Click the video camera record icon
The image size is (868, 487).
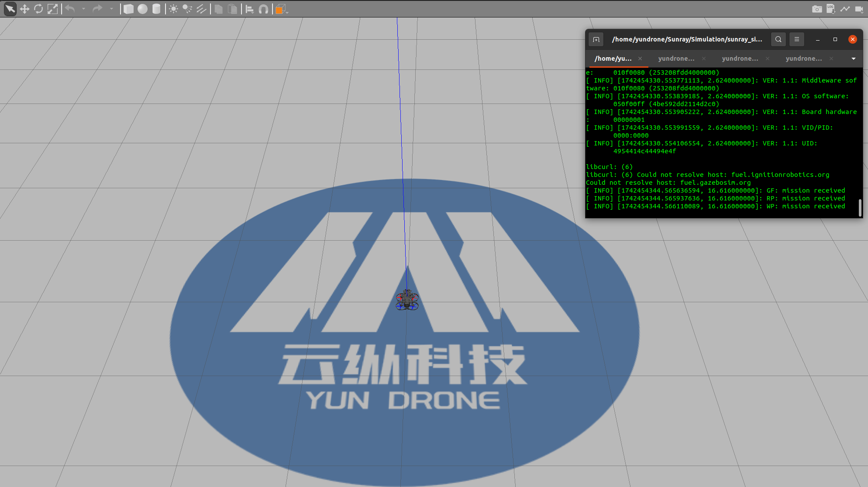(859, 9)
